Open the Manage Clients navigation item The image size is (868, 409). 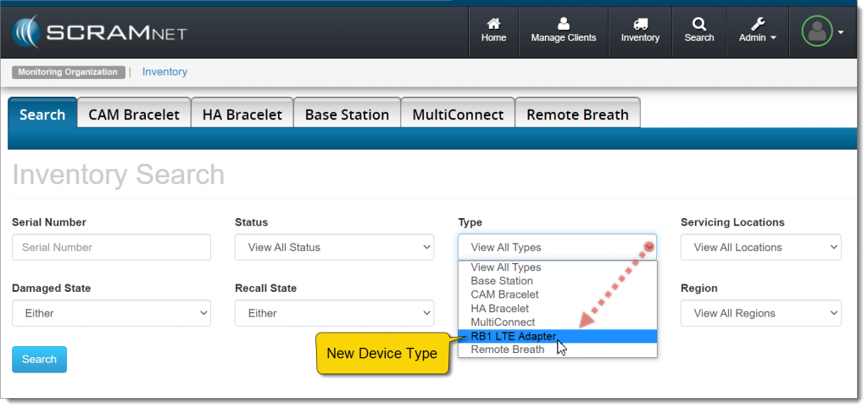pos(564,31)
